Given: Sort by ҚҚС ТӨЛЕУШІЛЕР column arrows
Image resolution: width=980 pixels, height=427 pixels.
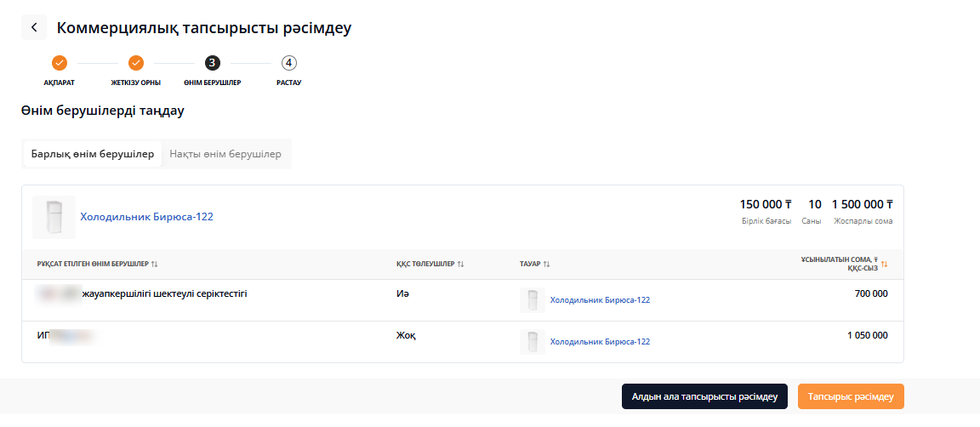Looking at the screenshot, I should (x=460, y=265).
